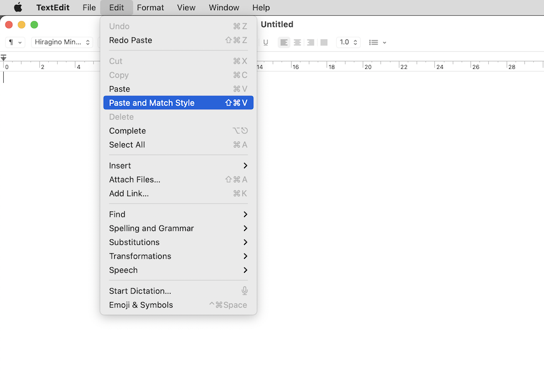The width and height of the screenshot is (544, 392).
Task: Open the File menu
Action: click(89, 7)
